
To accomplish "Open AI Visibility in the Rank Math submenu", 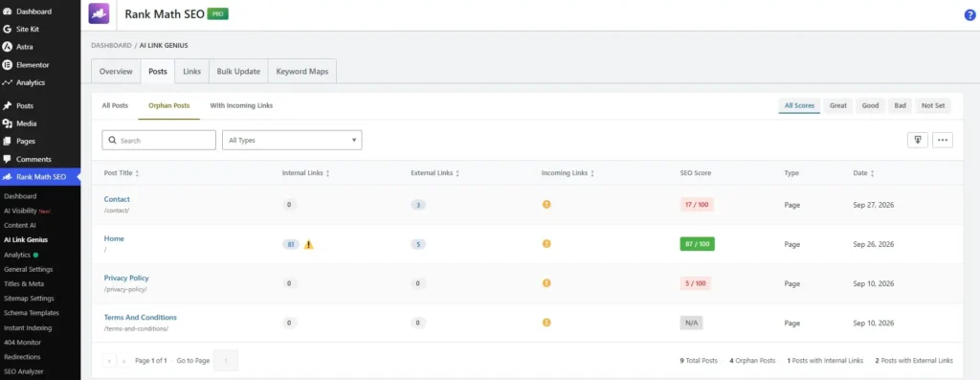I will click(21, 211).
